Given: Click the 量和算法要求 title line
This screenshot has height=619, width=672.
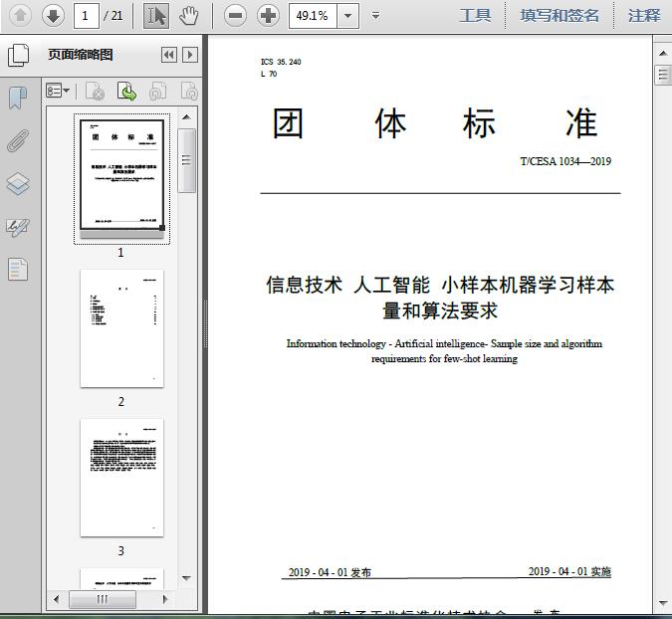Looking at the screenshot, I should tap(440, 311).
